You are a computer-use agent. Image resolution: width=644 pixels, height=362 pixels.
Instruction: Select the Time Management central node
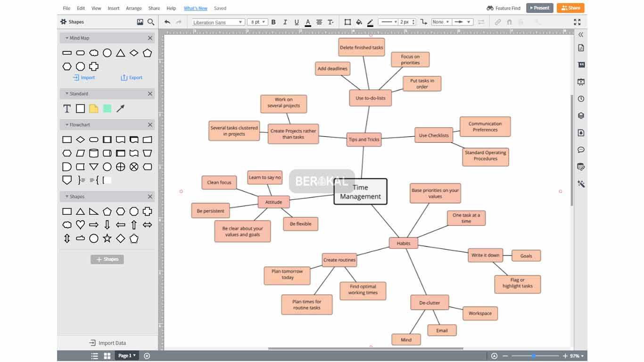(x=360, y=191)
